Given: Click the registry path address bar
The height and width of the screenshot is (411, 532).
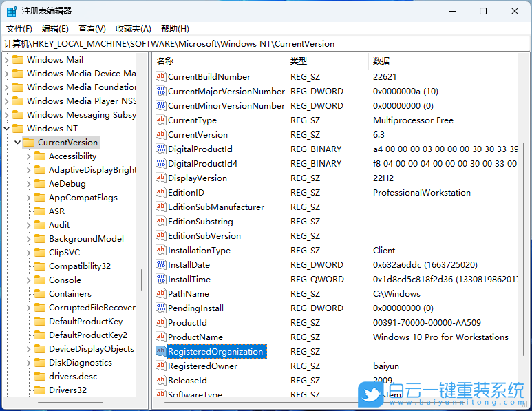Looking at the screenshot, I should 266,44.
